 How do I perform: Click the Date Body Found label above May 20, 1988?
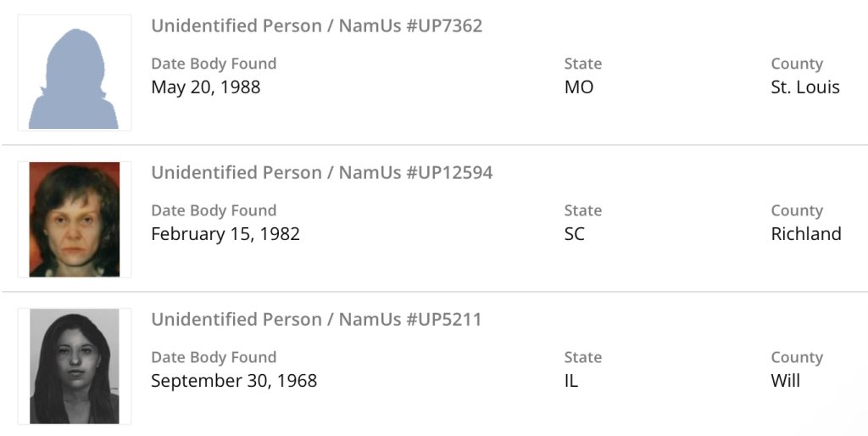coord(214,64)
